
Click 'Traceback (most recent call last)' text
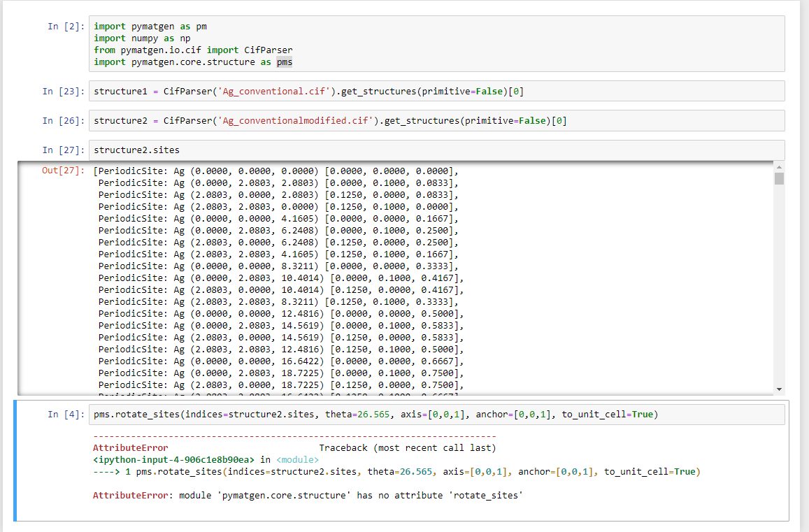(408, 448)
